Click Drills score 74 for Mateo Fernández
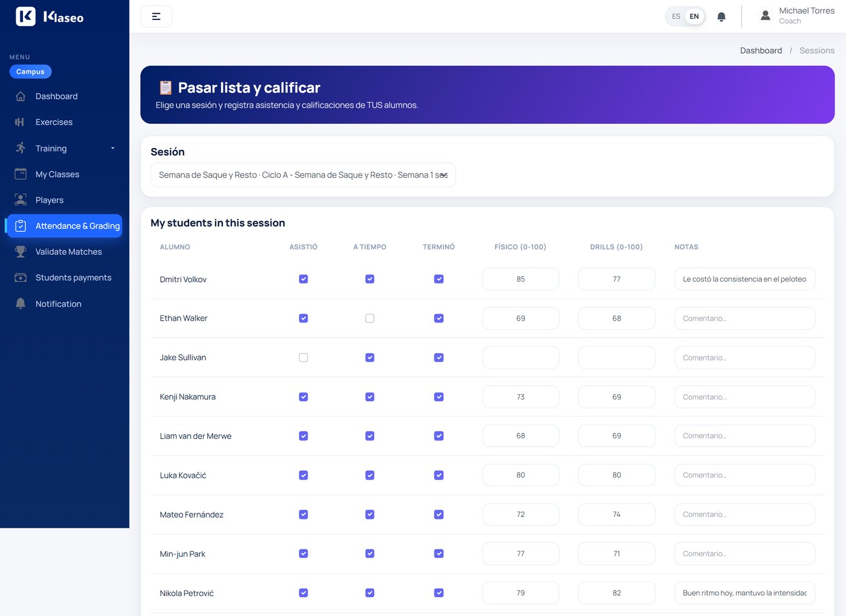The width and height of the screenshot is (846, 616). [616, 515]
